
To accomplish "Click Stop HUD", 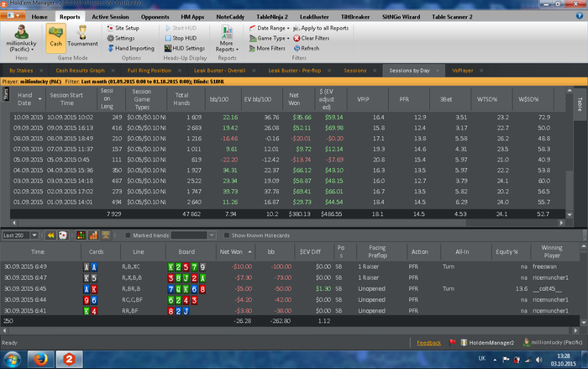I will [x=181, y=38].
